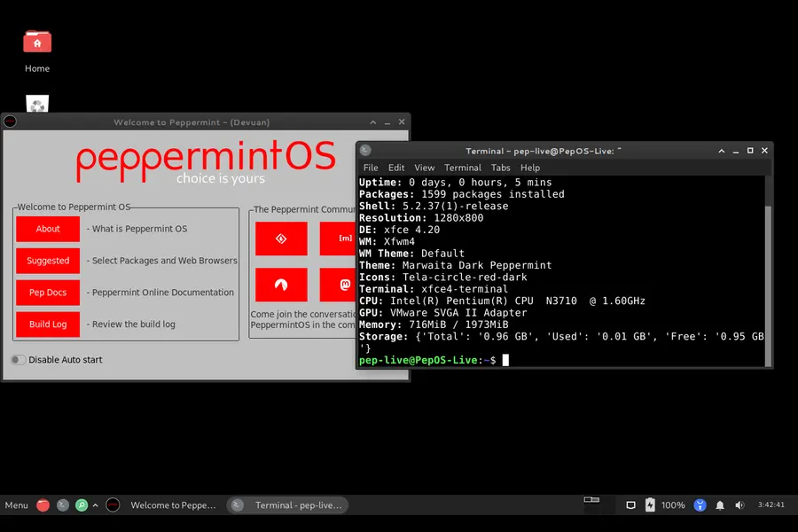
Task: Open the display/screen tray icon
Action: 630,505
